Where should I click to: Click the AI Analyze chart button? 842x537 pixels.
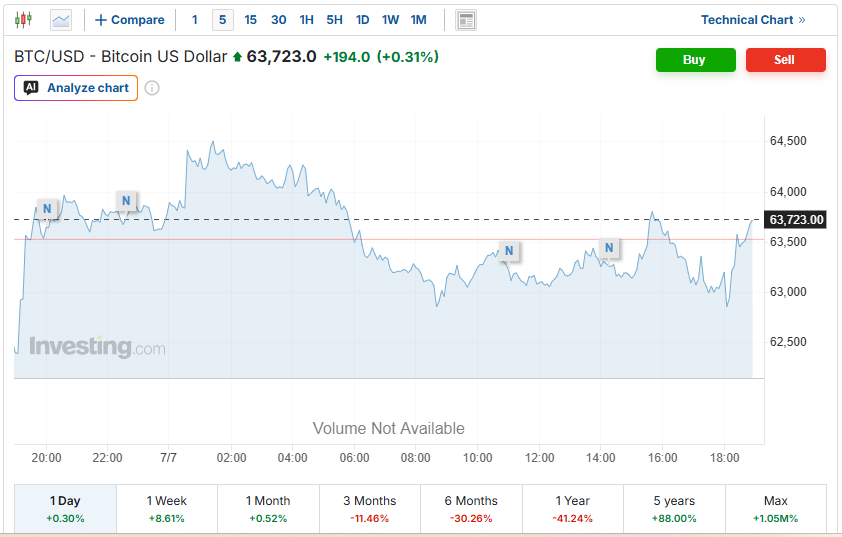click(76, 88)
